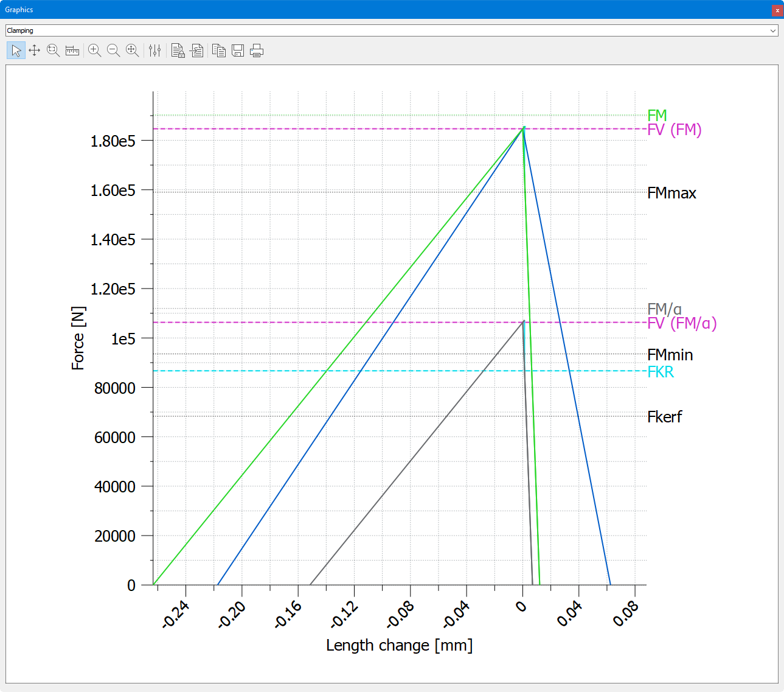This screenshot has width=784, height=692.
Task: Close the Graphics window
Action: [777, 10]
